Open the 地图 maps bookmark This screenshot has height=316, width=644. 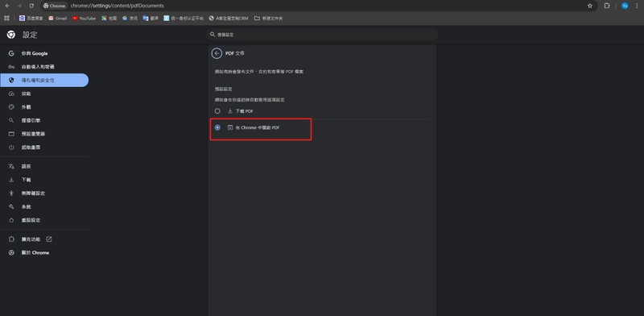click(109, 18)
